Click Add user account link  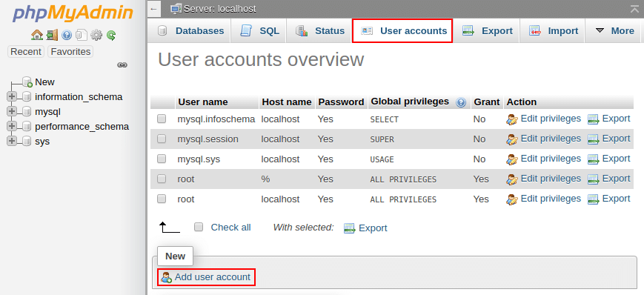click(213, 277)
